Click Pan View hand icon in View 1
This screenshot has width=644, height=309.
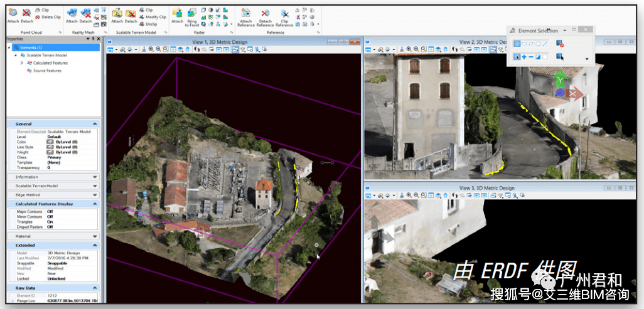tap(188, 50)
